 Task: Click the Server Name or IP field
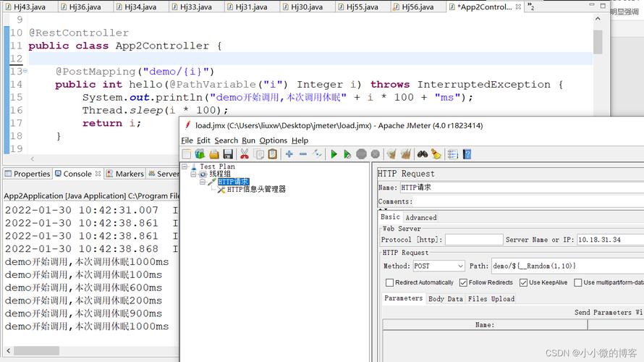(x=610, y=240)
